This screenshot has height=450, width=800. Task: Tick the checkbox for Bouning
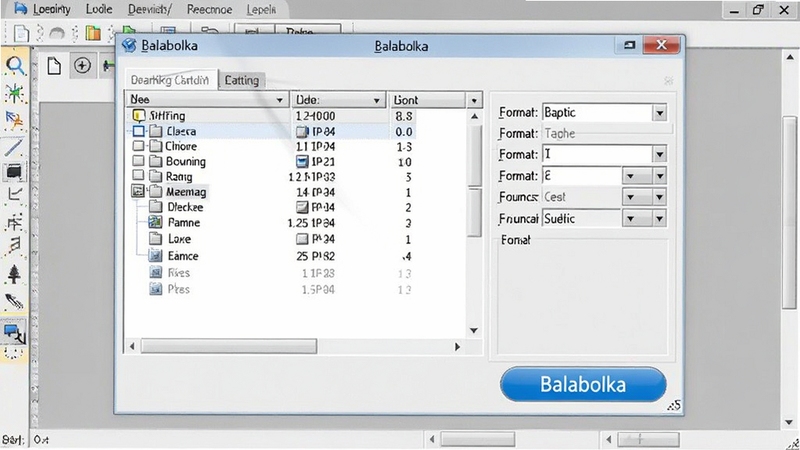pos(138,161)
